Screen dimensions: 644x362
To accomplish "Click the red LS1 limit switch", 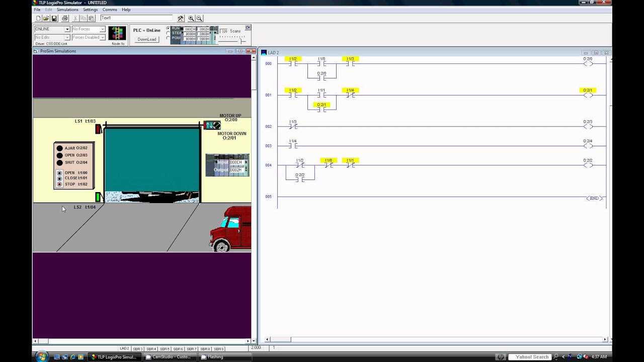I will [x=98, y=129].
